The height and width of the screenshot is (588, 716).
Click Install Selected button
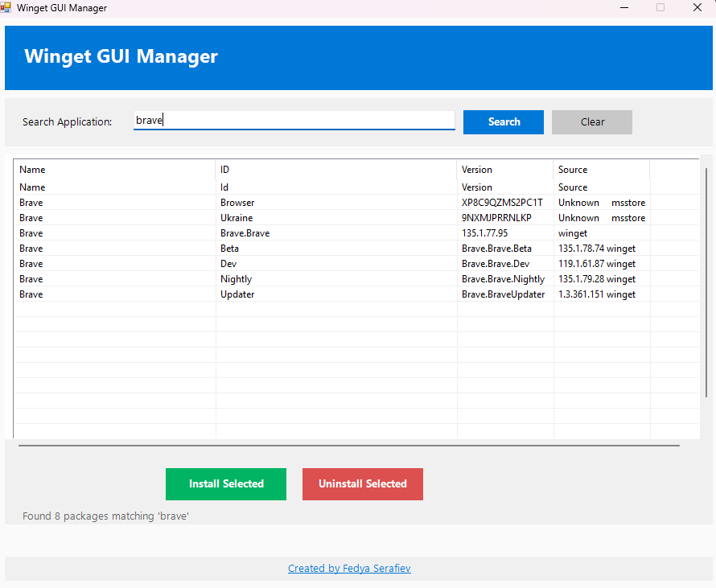pos(226,484)
